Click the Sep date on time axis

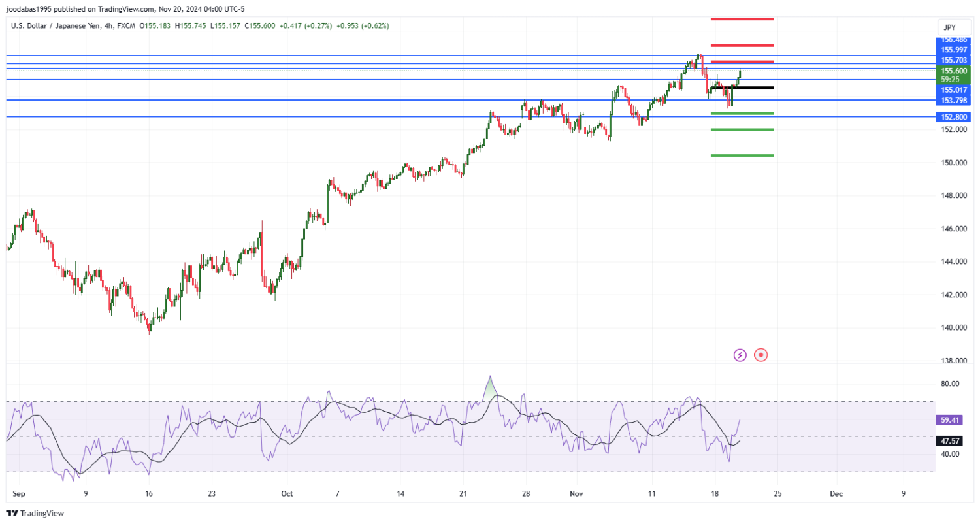coord(18,494)
